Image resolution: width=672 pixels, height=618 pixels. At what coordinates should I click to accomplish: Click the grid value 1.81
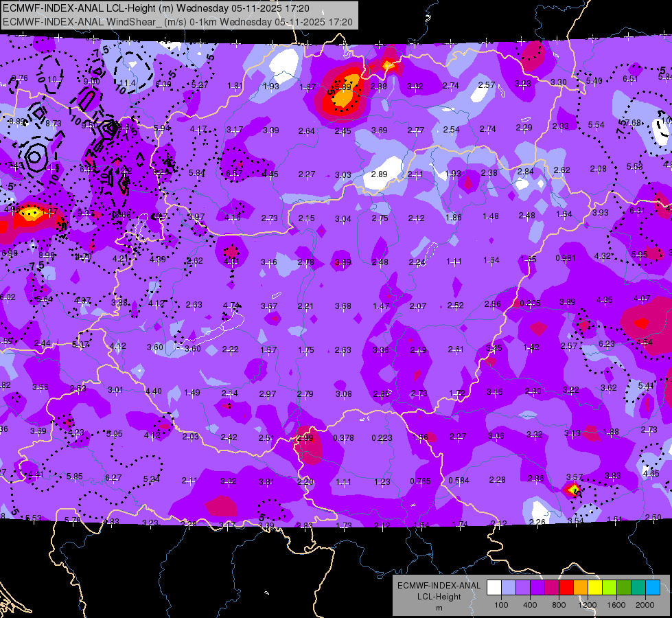(x=235, y=86)
